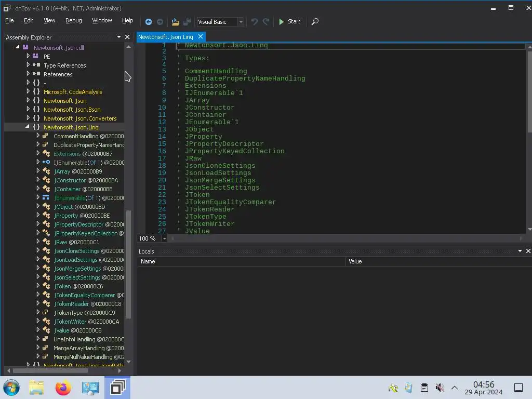Click the Redo toolbar icon
This screenshot has height=399, width=532.
coord(266,22)
